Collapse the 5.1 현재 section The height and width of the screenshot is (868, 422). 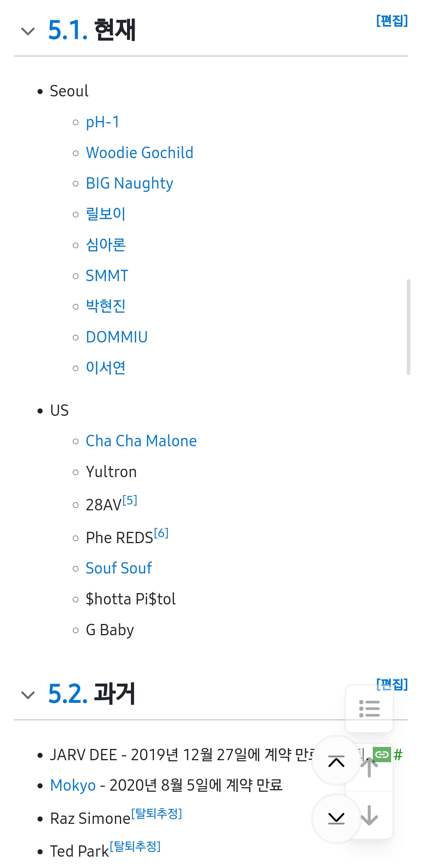pos(28,31)
